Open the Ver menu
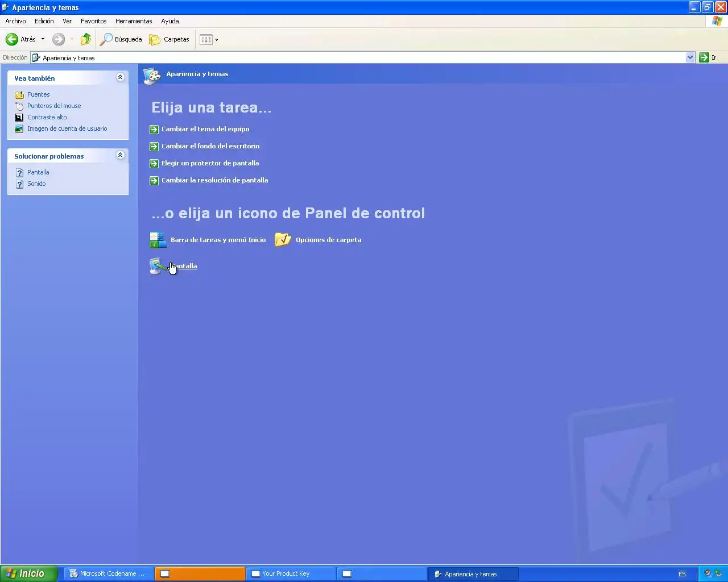This screenshot has height=582, width=728. [x=67, y=21]
